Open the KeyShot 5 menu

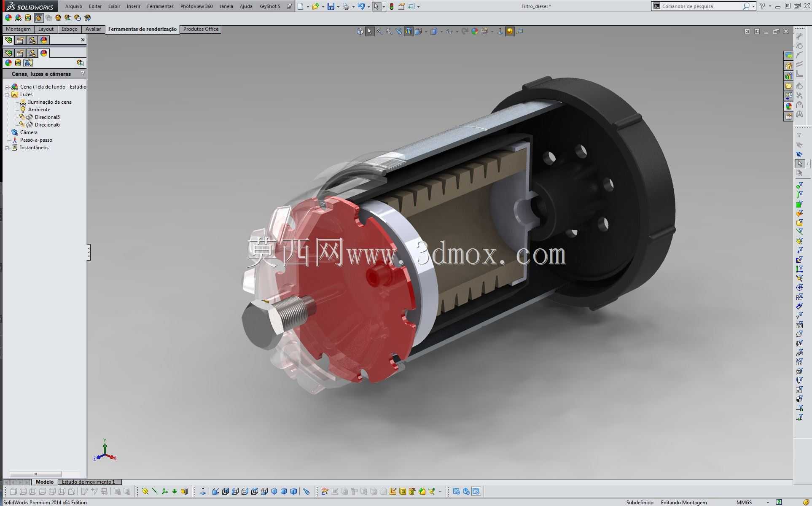269,6
